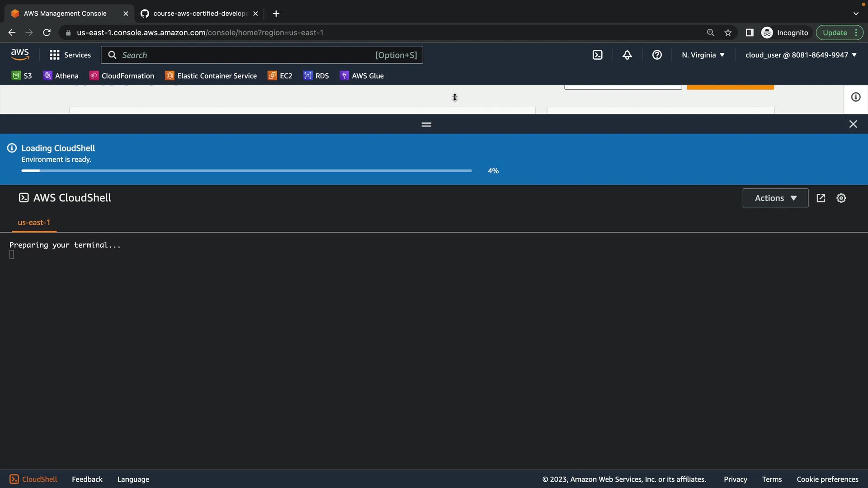
Task: Open the CloudShell Actions dropdown
Action: [775, 198]
